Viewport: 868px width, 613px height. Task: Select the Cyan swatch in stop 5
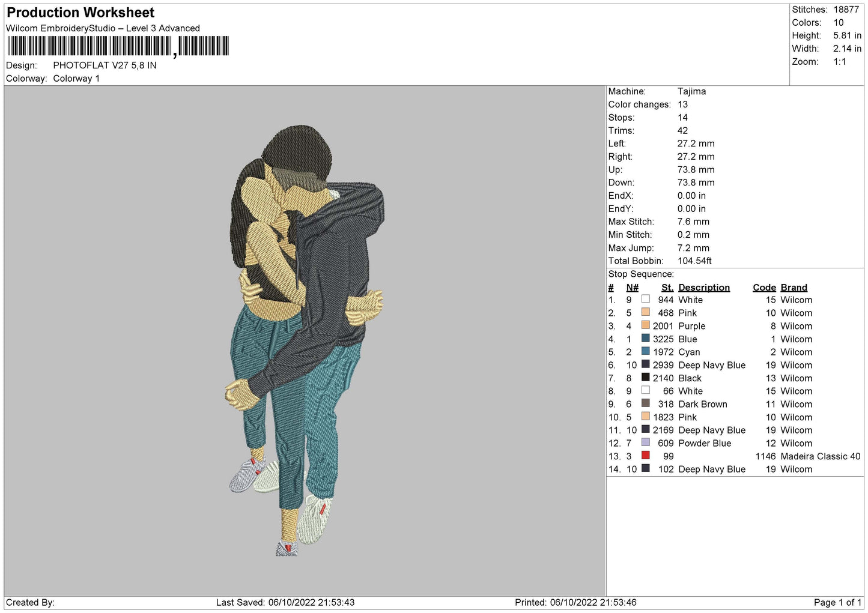(x=645, y=351)
